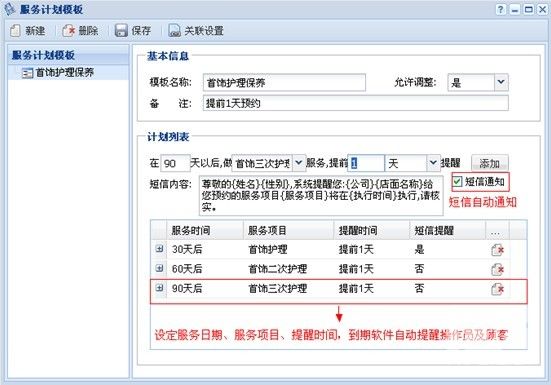Click the 90天后 cell

pyautogui.click(x=187, y=289)
